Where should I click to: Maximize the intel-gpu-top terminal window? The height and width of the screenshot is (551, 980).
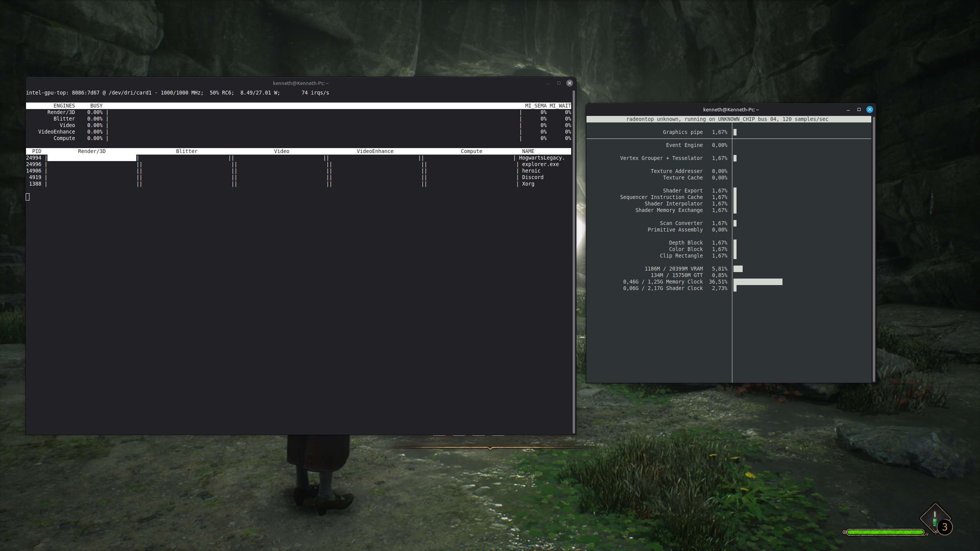[559, 83]
